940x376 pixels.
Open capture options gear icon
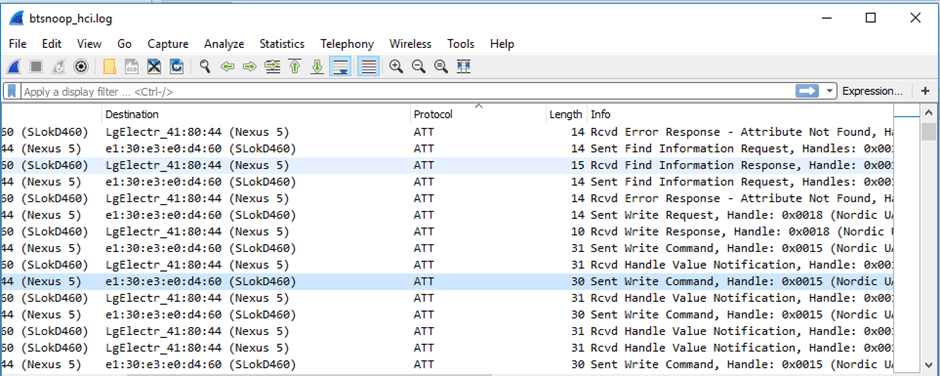click(x=81, y=67)
